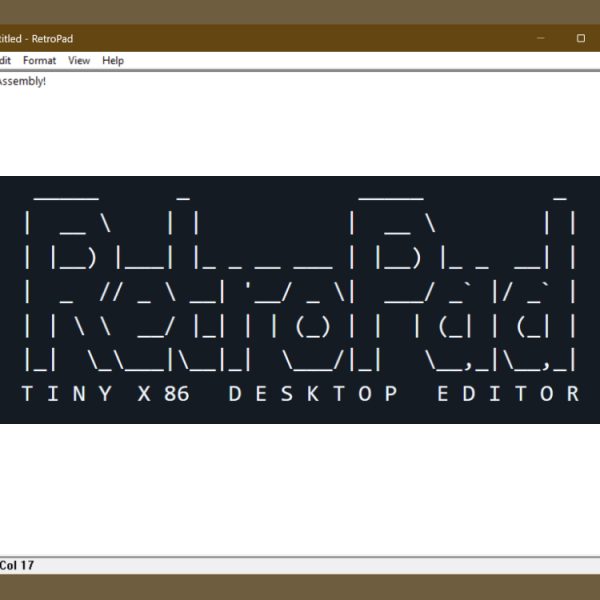Viewport: 600px width, 600px height.
Task: Open the View menu
Action: [x=79, y=60]
